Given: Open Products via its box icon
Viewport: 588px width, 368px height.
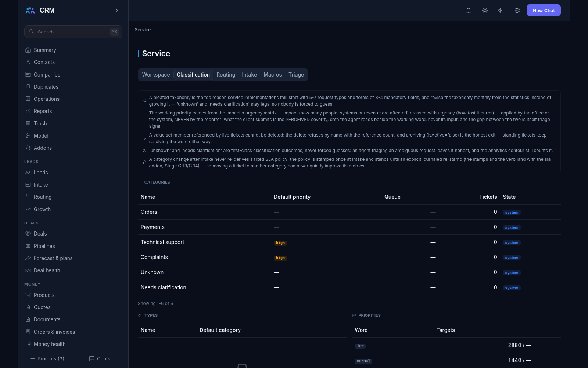Looking at the screenshot, I should click(28, 295).
